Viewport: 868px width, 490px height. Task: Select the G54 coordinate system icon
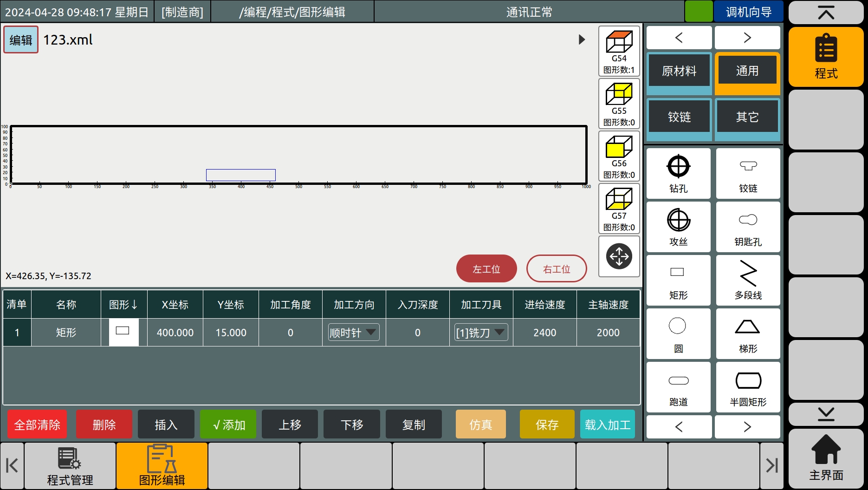tap(619, 51)
